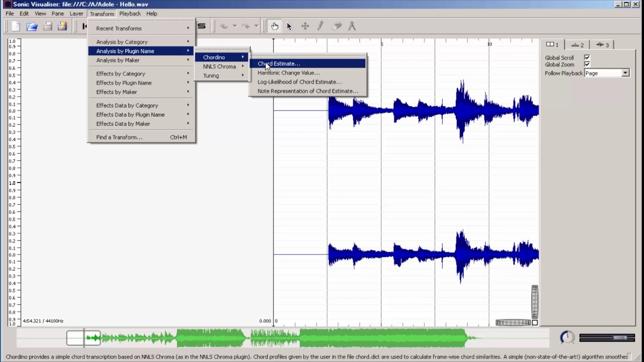Click the green overview waveform panel
Screen dimensions: 644x362
[x=283, y=338]
